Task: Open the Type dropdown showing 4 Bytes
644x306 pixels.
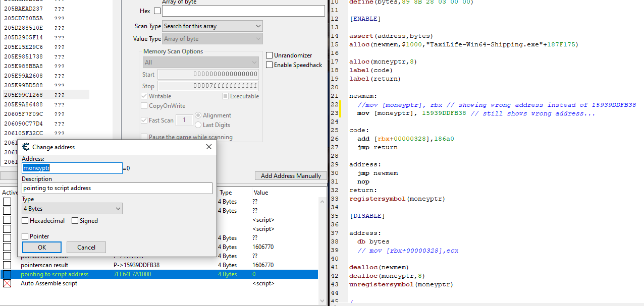Action: tap(72, 209)
